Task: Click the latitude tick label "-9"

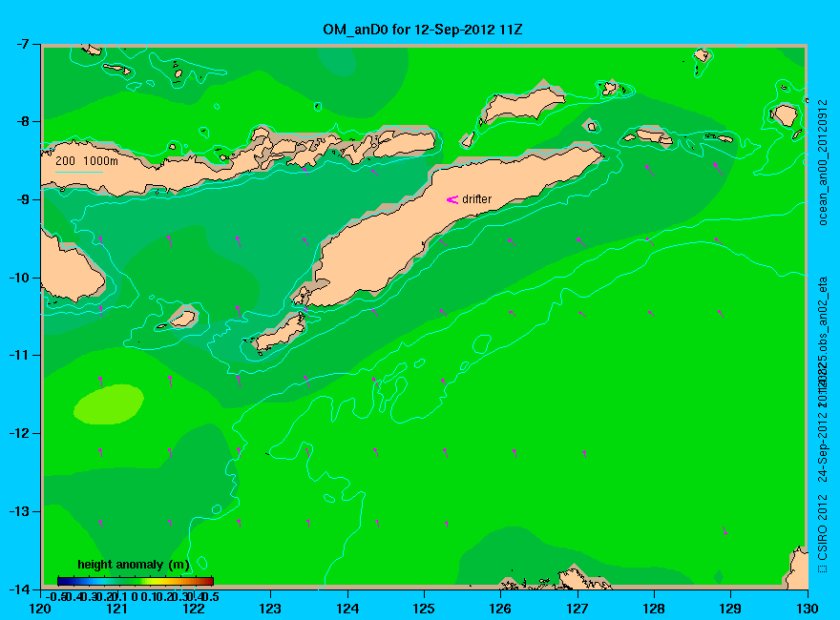Action: [21, 199]
